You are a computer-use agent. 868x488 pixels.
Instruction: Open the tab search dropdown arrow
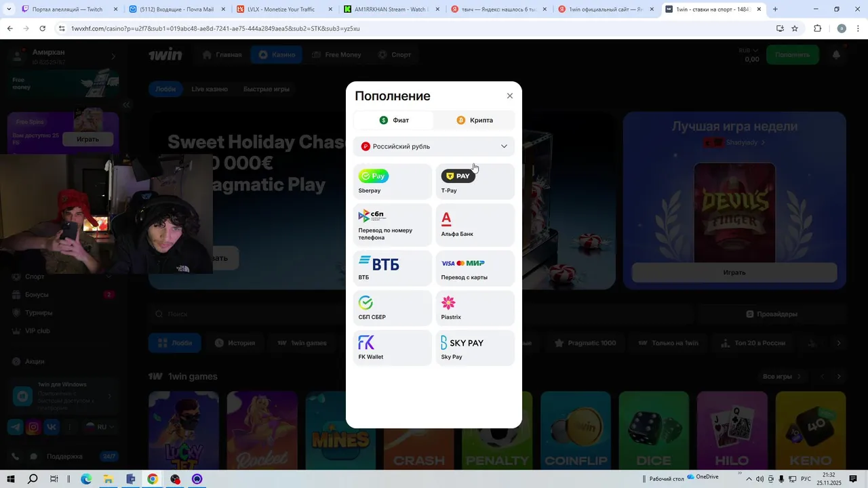point(8,9)
